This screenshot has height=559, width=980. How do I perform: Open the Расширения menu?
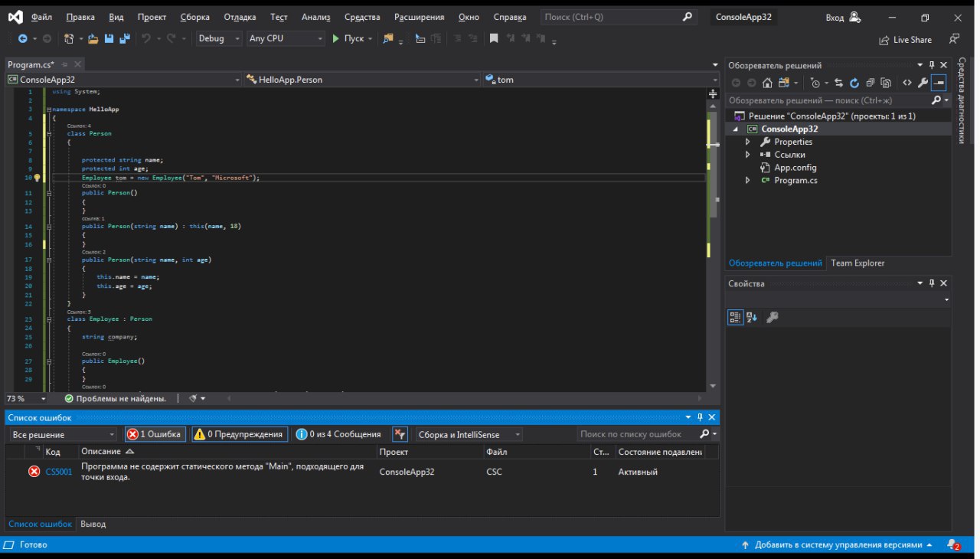[x=419, y=17]
